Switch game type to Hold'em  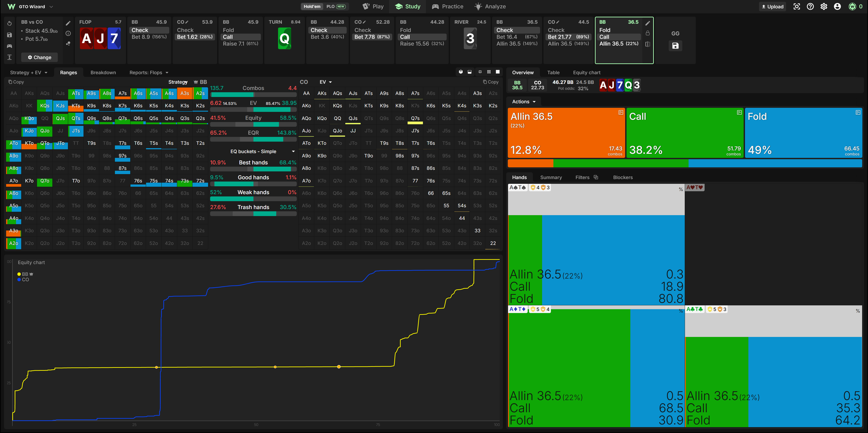coord(312,6)
